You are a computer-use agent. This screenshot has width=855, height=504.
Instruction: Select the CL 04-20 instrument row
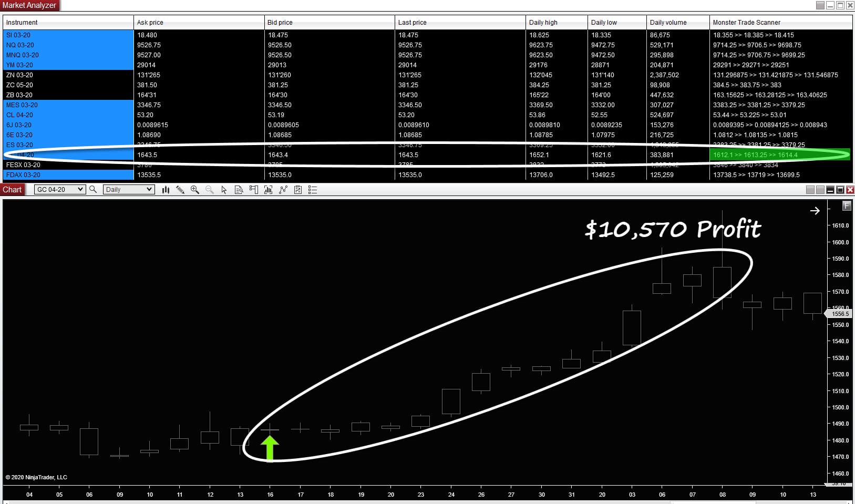[x=68, y=115]
